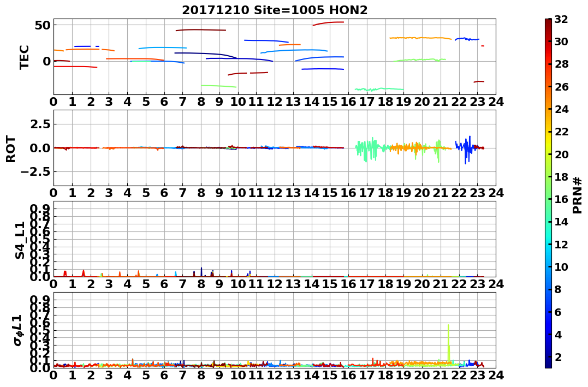The image size is (588, 387).
Task: Click hour "8" x-tick under S4_L1 panel
Action: [201, 284]
